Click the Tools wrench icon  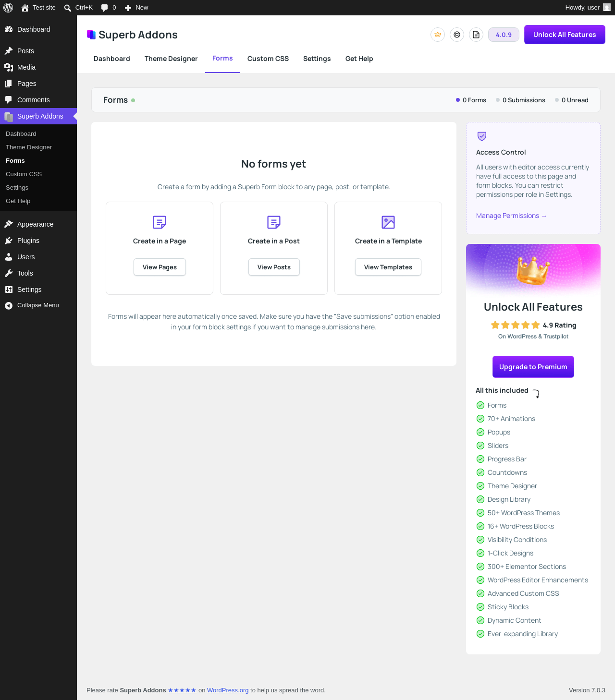click(9, 273)
